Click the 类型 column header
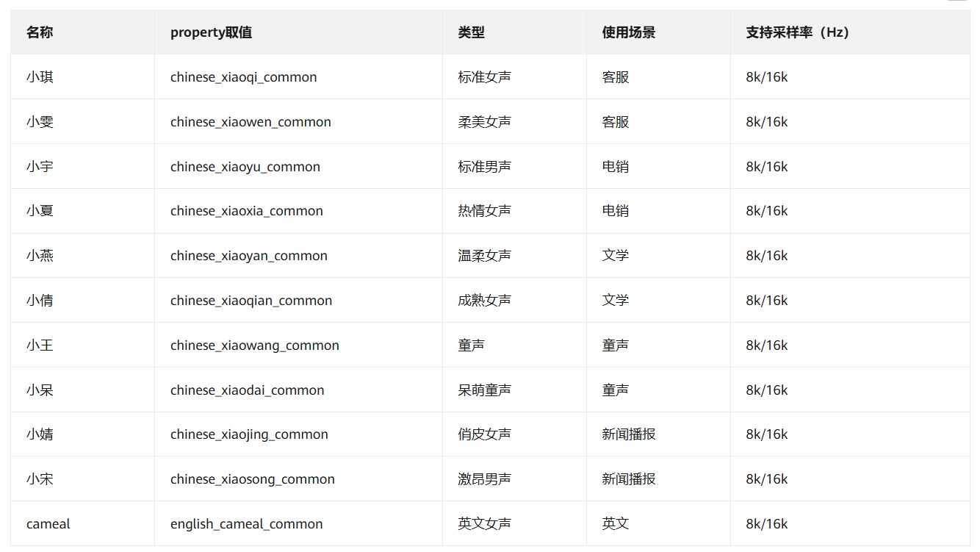 (x=471, y=32)
